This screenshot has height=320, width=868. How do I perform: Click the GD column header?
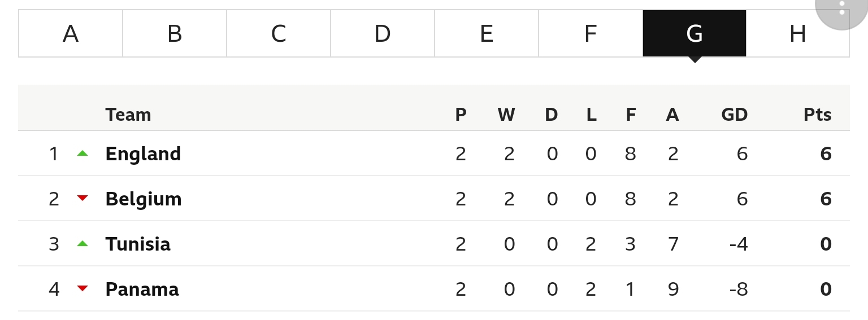734,115
